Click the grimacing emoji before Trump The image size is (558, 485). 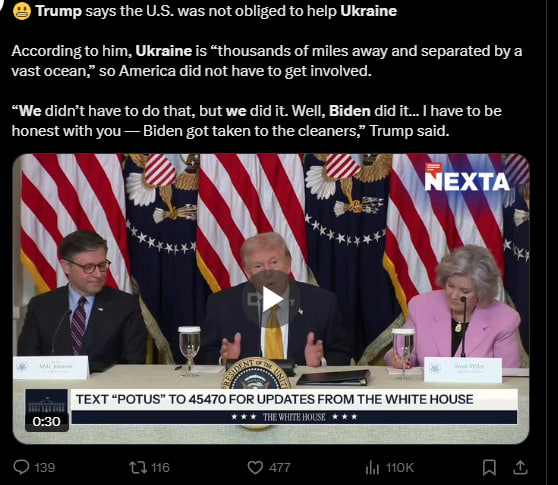pyautogui.click(x=22, y=11)
